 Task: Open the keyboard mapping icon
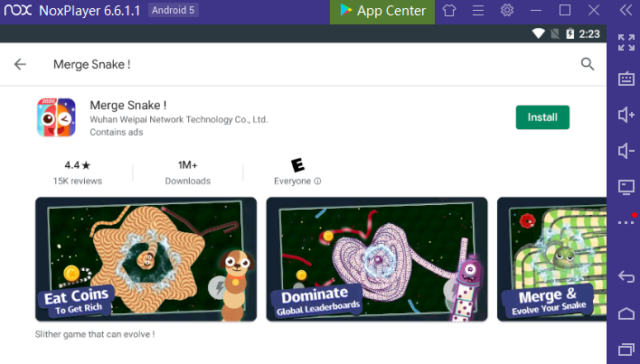point(626,79)
